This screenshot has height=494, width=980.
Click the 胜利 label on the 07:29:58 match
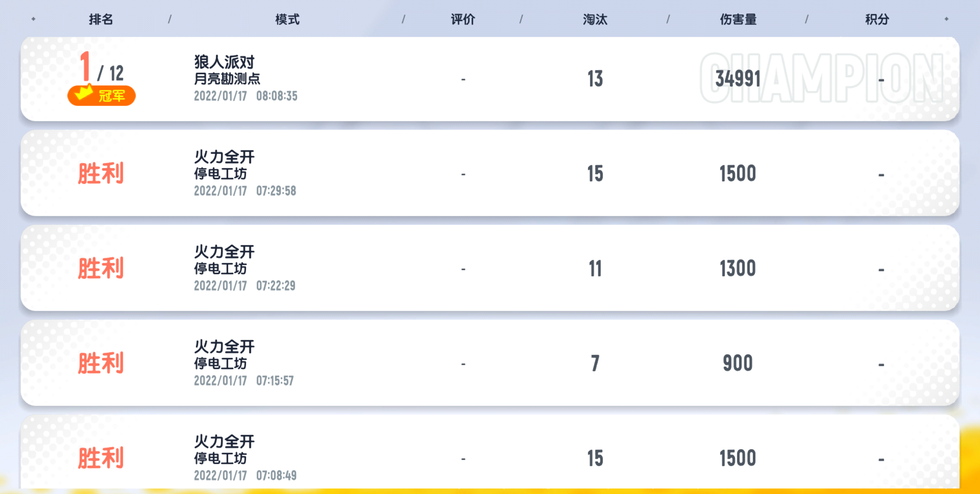[x=101, y=173]
